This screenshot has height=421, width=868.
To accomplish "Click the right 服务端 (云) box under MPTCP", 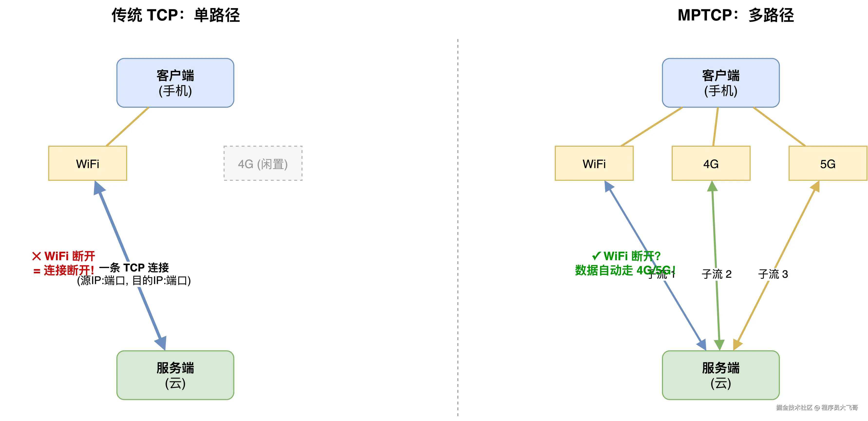I will click(720, 375).
